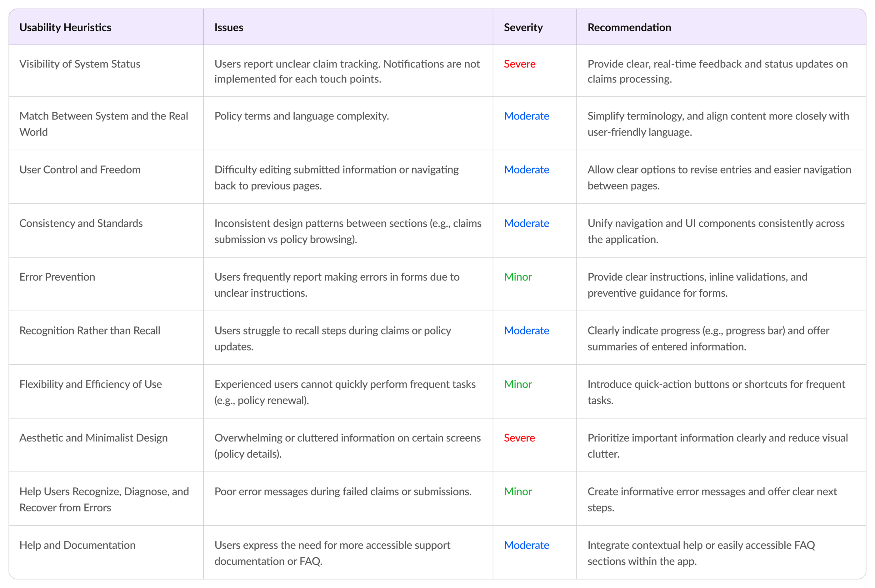Select Match Between System and Real World cell
This screenshot has width=875, height=588.
point(104,124)
